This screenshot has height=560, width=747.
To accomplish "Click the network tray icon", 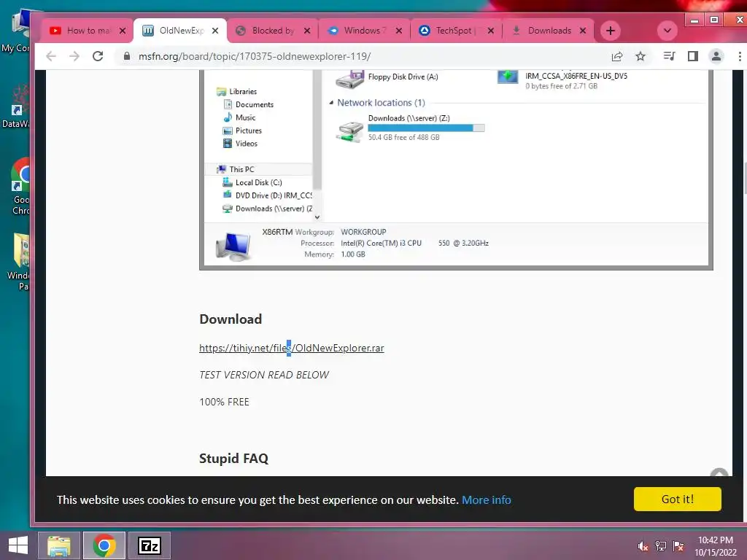I will [x=661, y=546].
